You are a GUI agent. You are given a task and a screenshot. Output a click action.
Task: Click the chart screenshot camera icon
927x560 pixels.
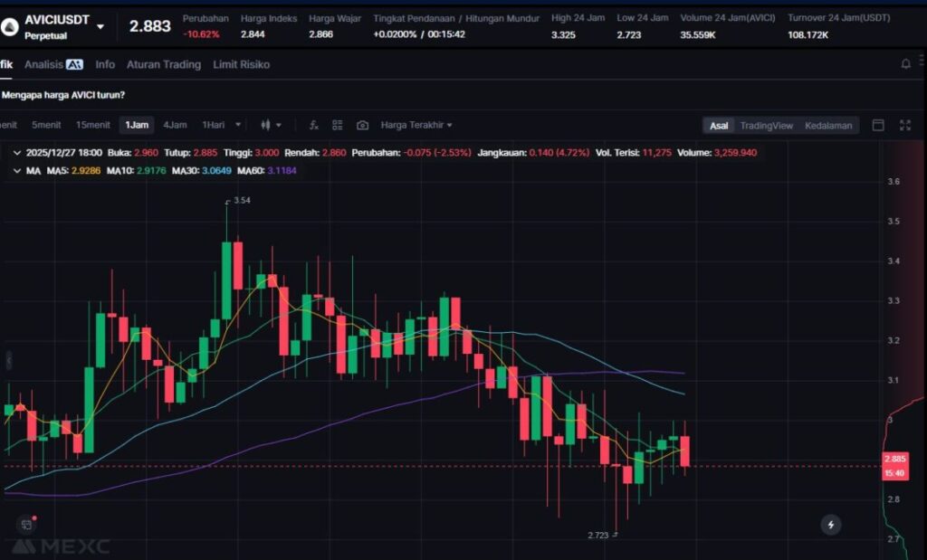(362, 125)
